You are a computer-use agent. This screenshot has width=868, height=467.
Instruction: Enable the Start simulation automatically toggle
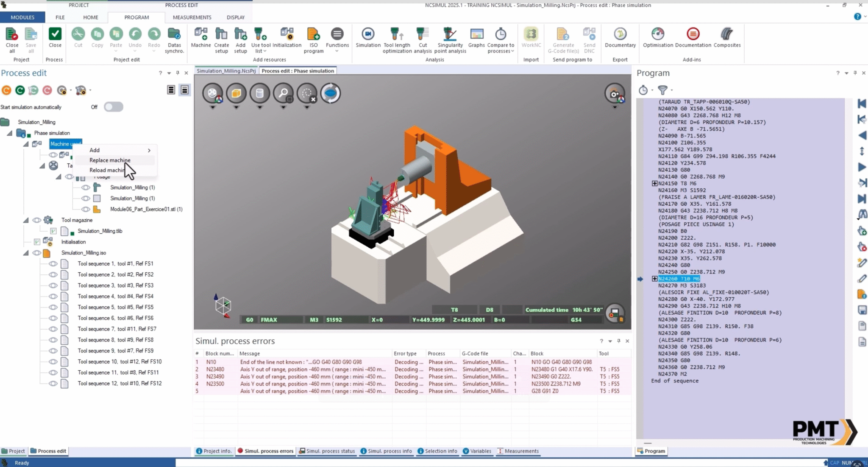(113, 107)
